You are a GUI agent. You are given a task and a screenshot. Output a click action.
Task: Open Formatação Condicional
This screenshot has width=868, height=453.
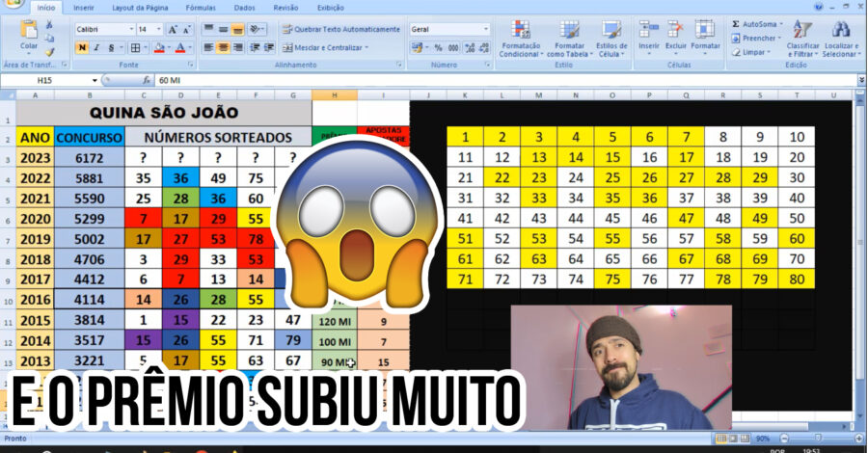521,39
